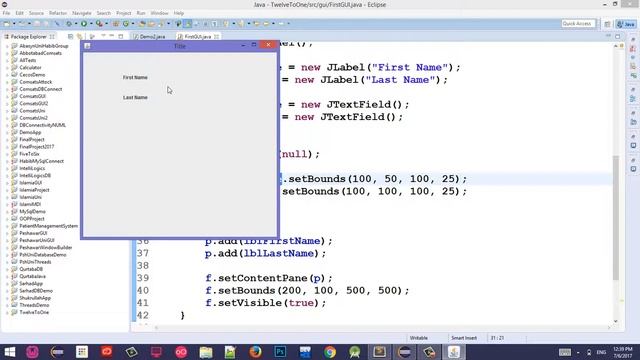This screenshot has width=640, height=360.
Task: Click the New Java Package icon
Action: coord(116,24)
